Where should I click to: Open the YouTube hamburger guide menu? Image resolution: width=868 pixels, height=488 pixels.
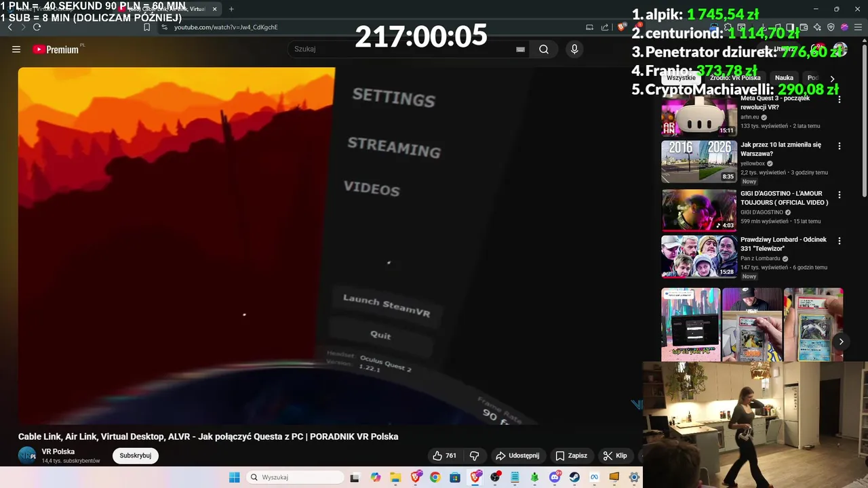coord(16,49)
